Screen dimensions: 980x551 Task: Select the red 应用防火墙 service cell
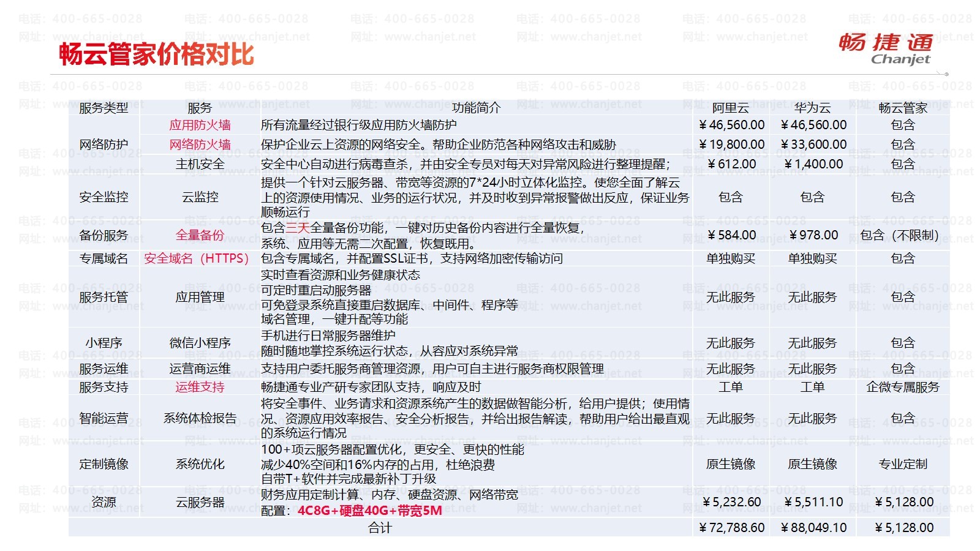click(x=200, y=126)
